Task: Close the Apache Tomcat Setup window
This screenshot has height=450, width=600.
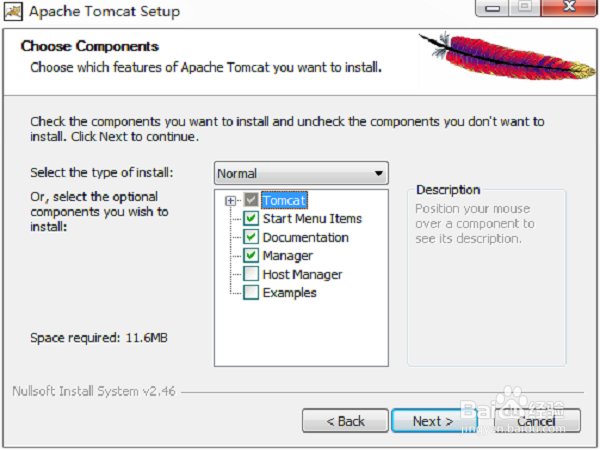Action: pos(569,8)
